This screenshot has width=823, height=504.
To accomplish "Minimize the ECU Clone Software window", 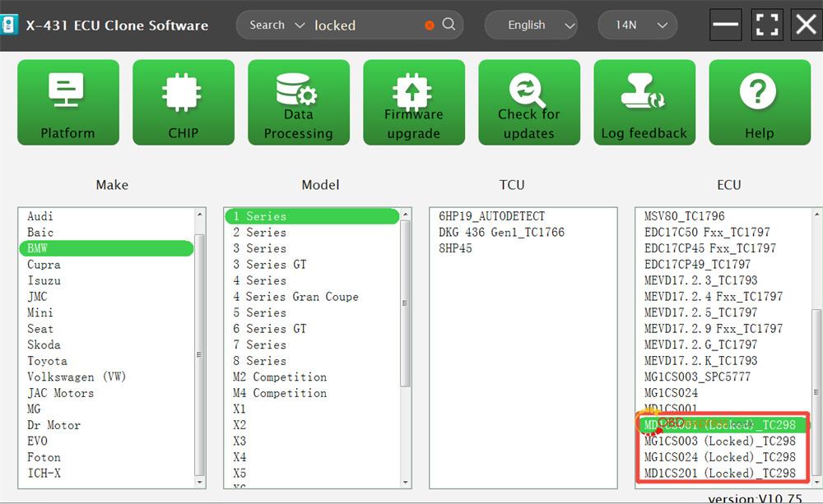I will [x=725, y=24].
